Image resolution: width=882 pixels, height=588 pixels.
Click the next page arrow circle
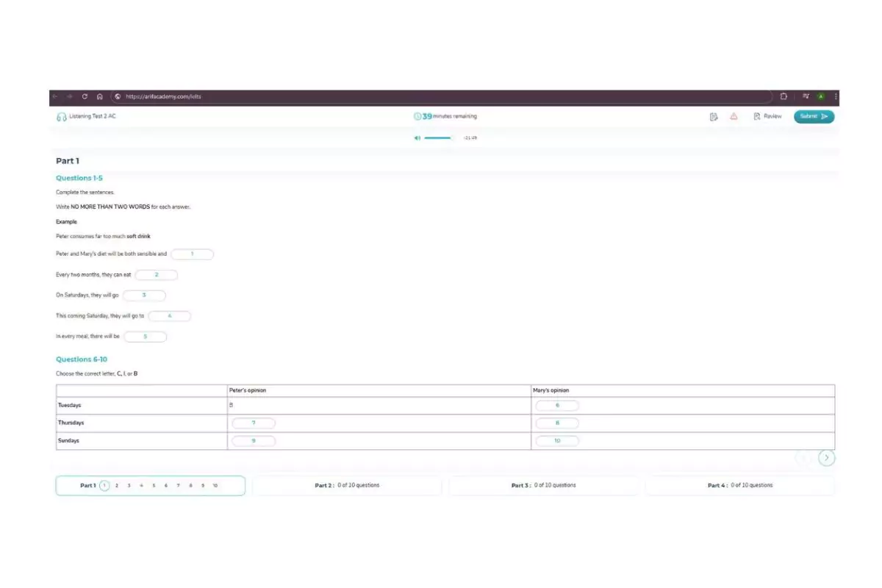coord(827,458)
